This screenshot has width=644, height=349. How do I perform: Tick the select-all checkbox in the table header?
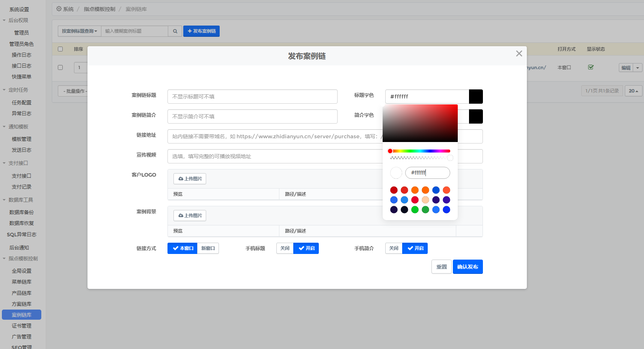60,49
